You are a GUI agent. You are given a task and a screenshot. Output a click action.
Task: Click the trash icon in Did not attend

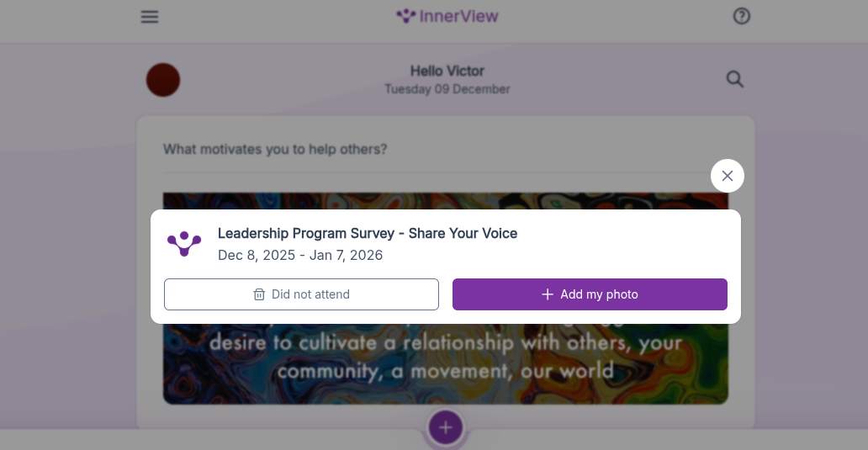click(x=259, y=294)
